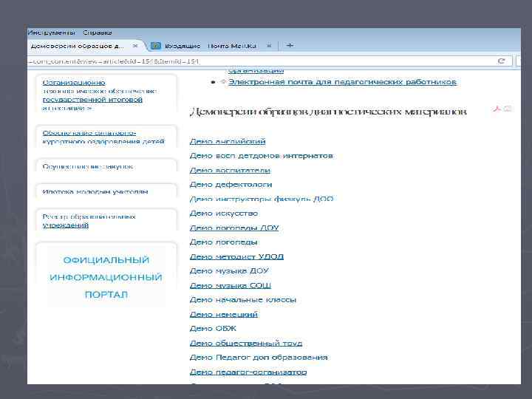Open Обеспечение санаторно-курортного оздоровления детей link

[x=103, y=137]
